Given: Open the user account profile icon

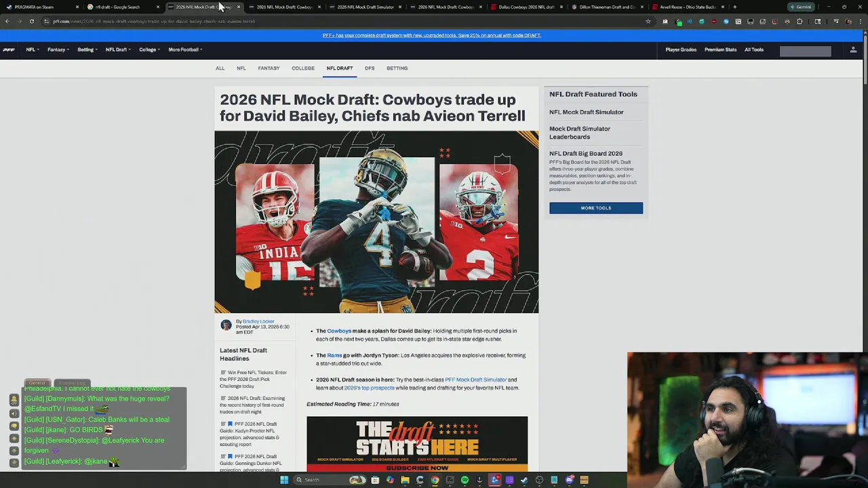Looking at the screenshot, I should coord(853,49).
